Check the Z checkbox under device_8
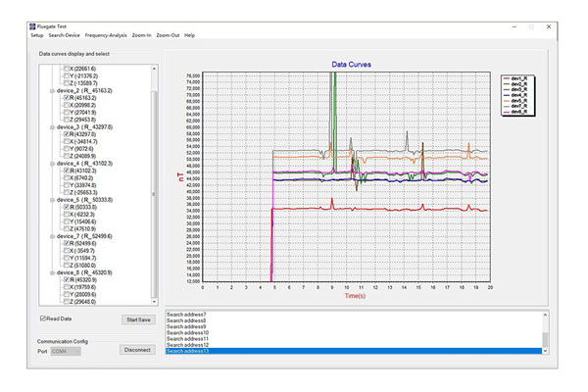Screen dimensions: 588x392 65,302
